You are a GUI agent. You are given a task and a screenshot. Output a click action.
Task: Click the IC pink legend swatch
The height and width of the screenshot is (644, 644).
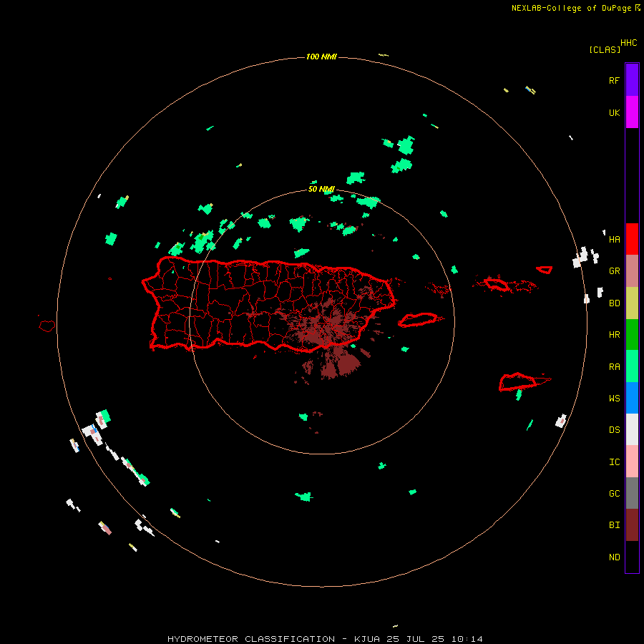click(x=632, y=462)
